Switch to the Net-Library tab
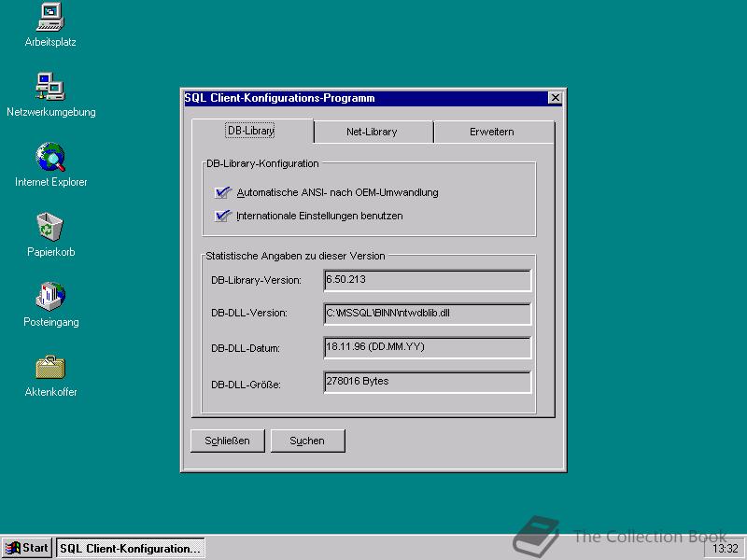Screen dimensions: 747x560 pos(373,132)
